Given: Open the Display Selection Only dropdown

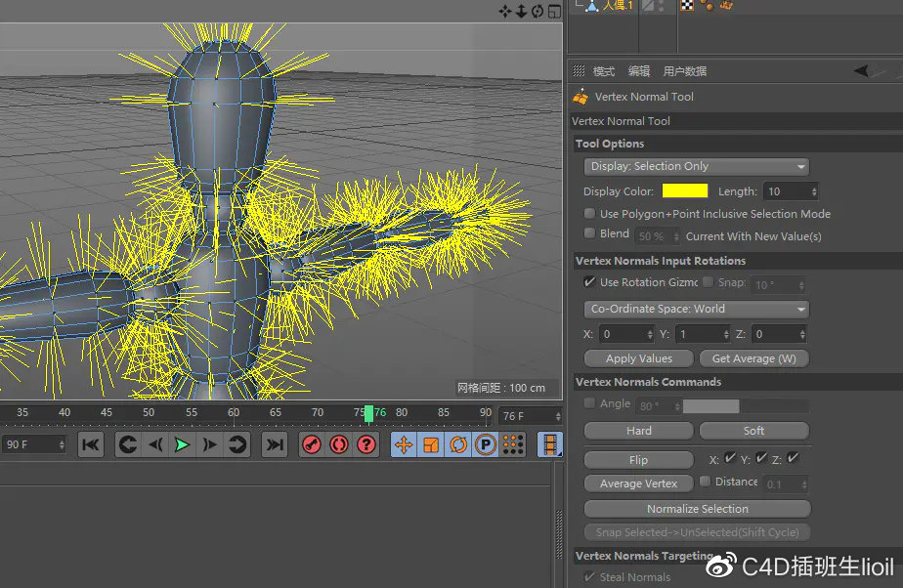Looking at the screenshot, I should [x=695, y=166].
